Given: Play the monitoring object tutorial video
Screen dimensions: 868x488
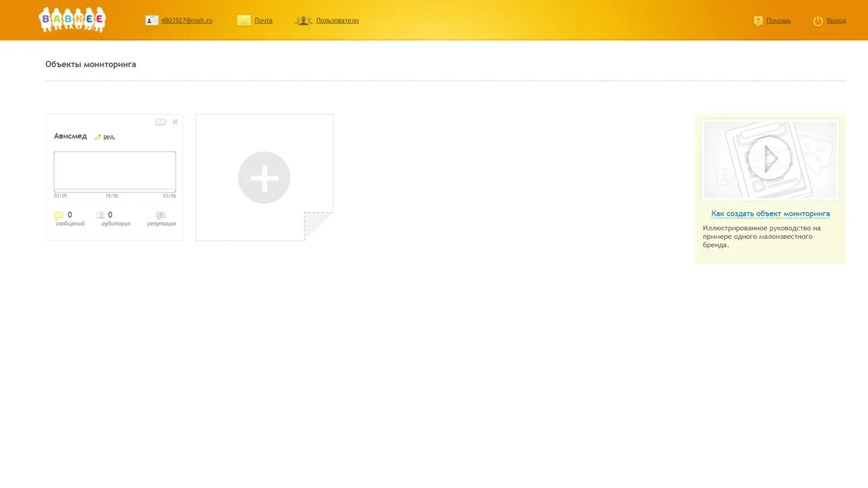Looking at the screenshot, I should click(x=769, y=159).
